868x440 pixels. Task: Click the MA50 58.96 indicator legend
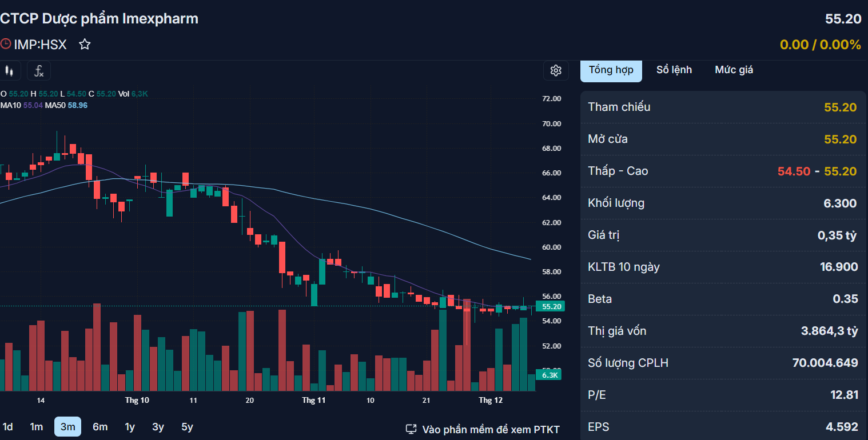tap(66, 105)
